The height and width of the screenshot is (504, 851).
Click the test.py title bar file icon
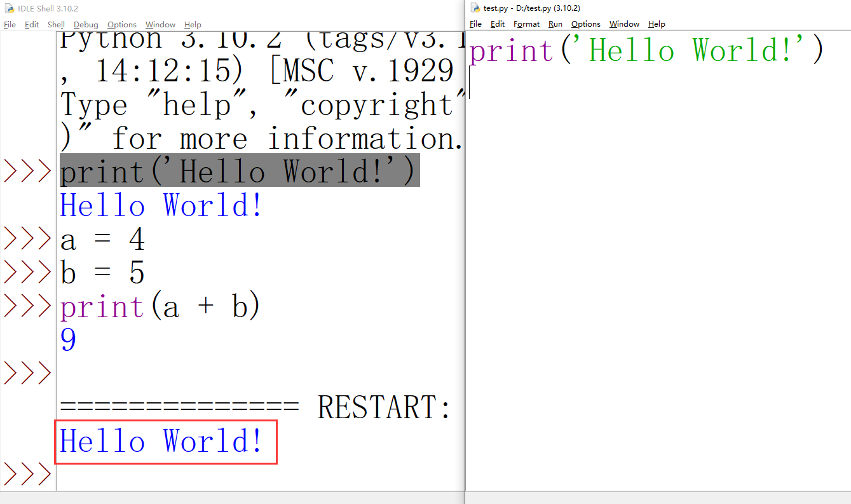pos(475,8)
